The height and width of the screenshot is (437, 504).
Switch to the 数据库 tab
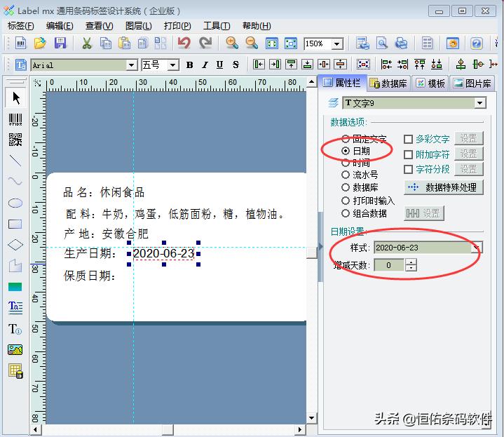(x=388, y=83)
